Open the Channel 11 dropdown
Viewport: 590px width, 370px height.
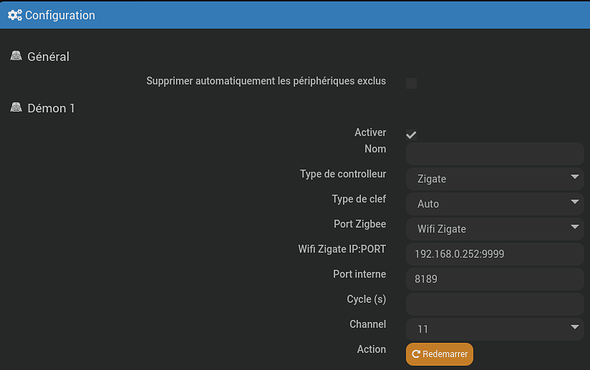coord(495,329)
